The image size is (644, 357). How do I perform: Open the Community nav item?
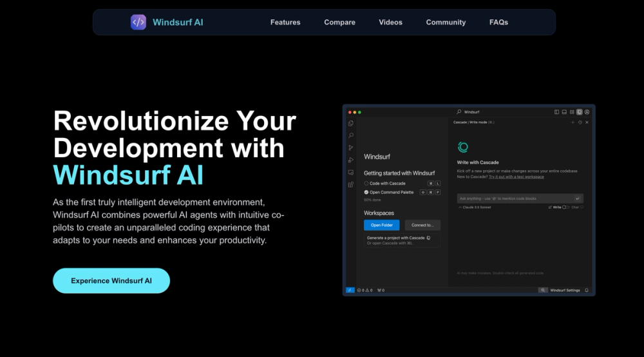click(446, 22)
